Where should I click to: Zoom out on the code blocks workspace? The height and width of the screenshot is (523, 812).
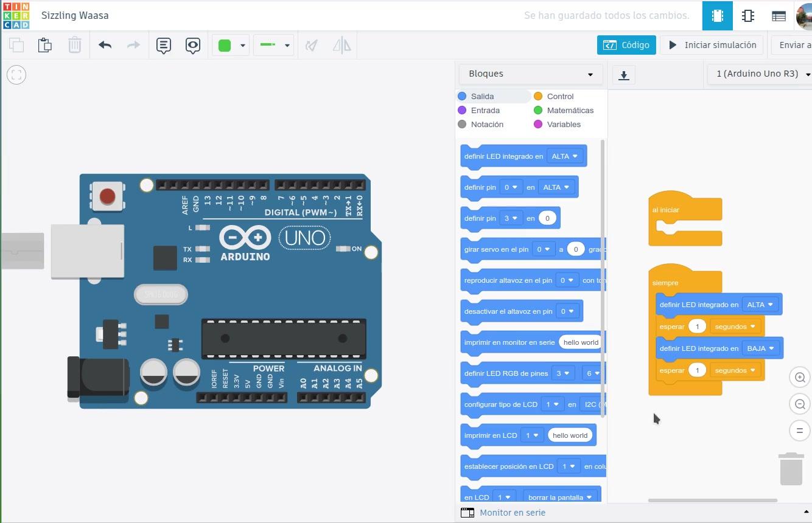point(800,404)
